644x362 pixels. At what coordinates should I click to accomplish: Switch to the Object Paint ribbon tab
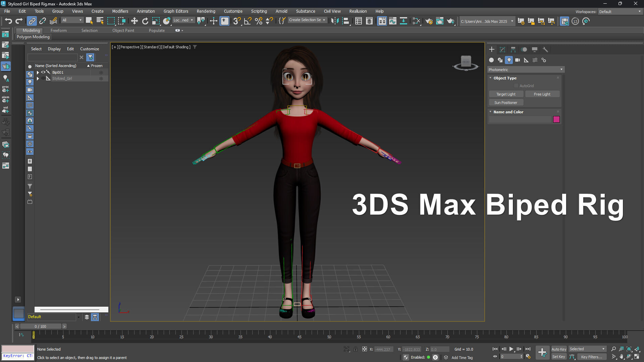[x=123, y=30]
